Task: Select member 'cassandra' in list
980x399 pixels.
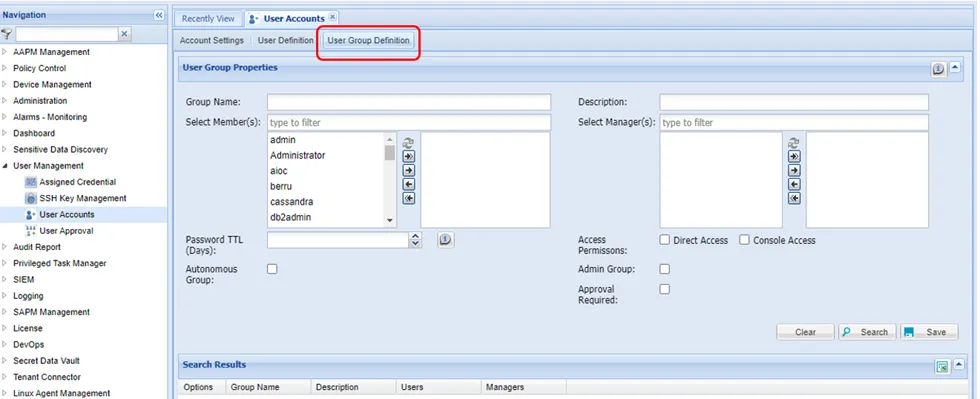Action: [326, 202]
